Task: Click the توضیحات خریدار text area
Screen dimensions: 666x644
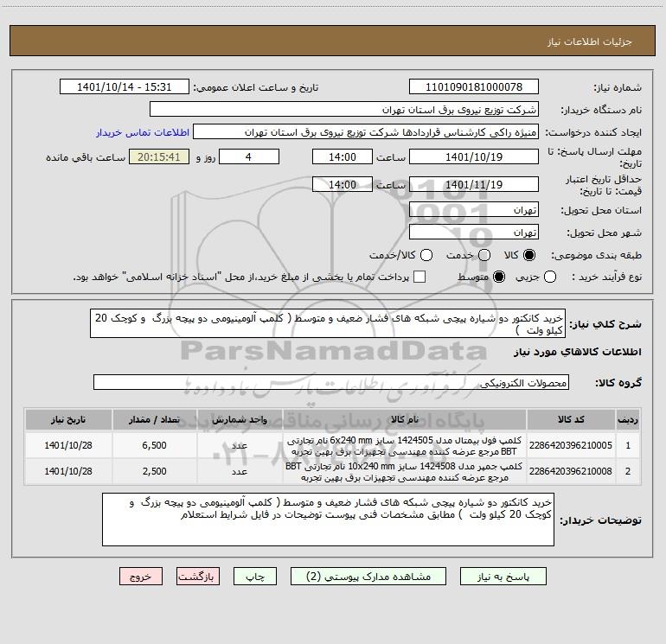Action: (x=328, y=520)
